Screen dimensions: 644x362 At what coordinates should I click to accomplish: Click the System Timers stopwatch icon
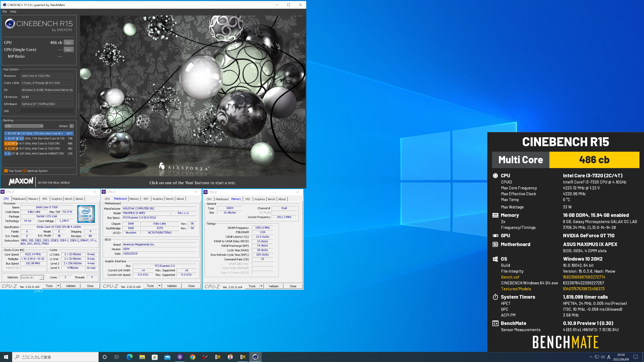495,297
